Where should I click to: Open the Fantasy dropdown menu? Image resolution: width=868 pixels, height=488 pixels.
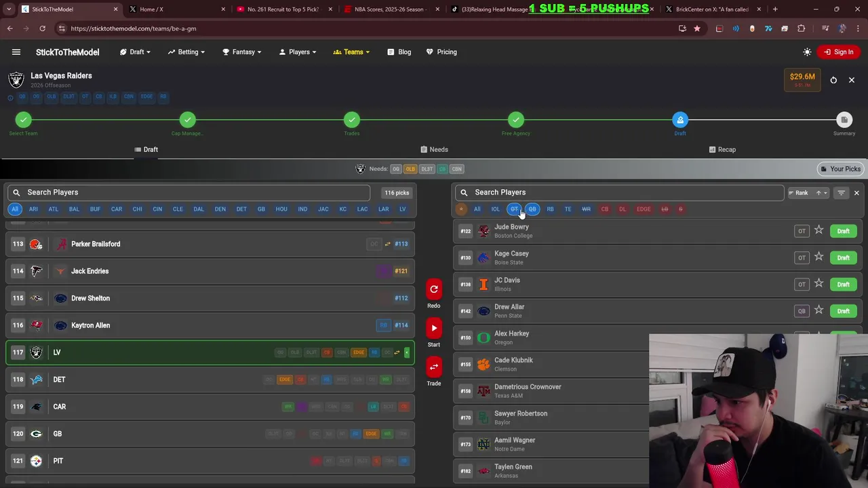coord(242,52)
